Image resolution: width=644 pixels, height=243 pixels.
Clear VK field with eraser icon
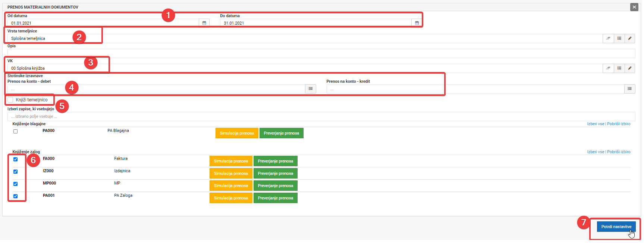pos(608,68)
